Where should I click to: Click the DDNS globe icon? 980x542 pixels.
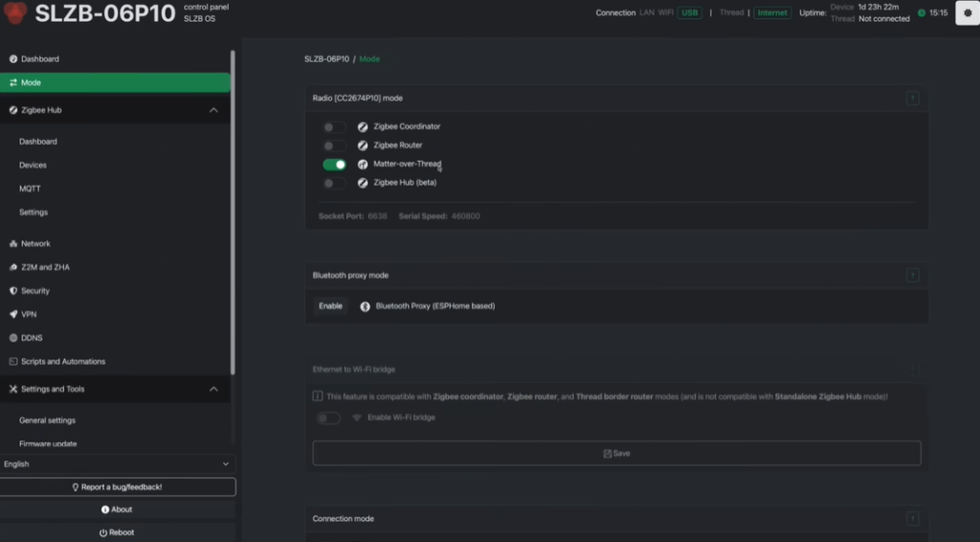[13, 338]
